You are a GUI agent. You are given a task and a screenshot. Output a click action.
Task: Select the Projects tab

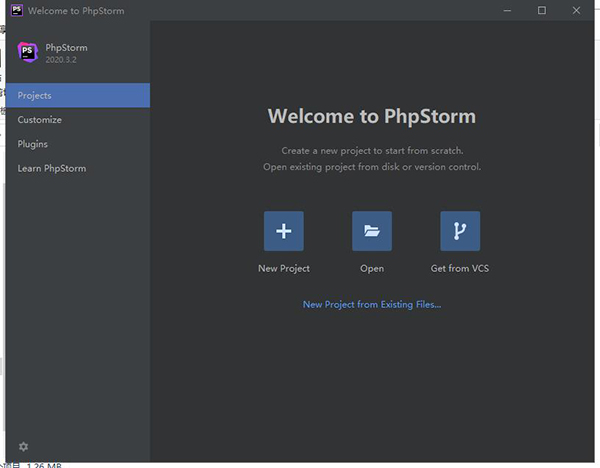coord(75,95)
